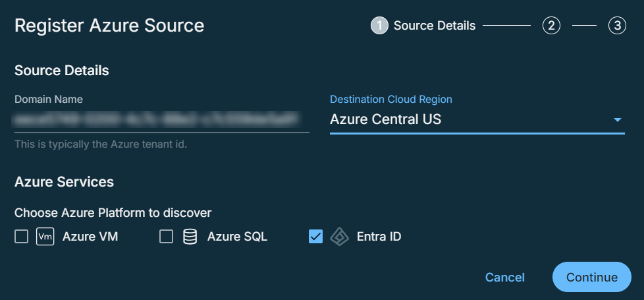
Task: Jump to wizard step 3
Action: [x=617, y=26]
